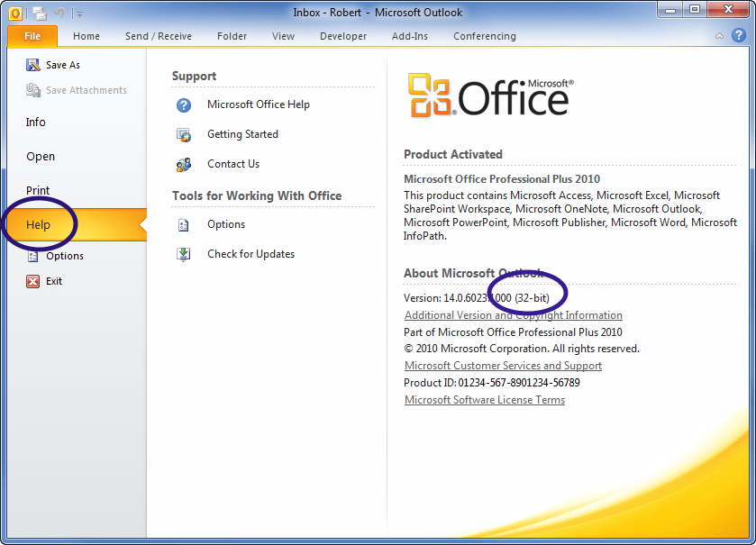The image size is (756, 545).
Task: Click the Save As icon
Action: pyautogui.click(x=32, y=65)
